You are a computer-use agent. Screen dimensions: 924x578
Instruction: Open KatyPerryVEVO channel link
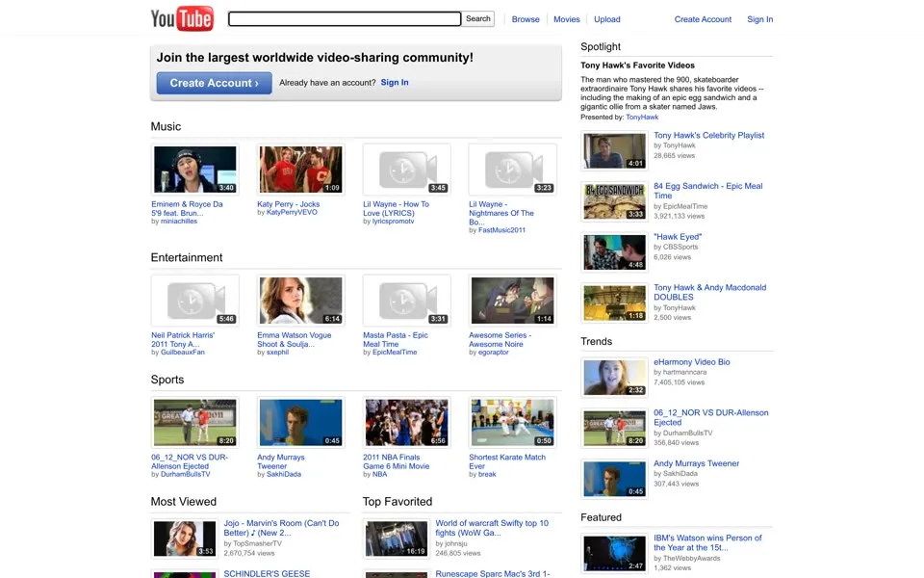click(x=292, y=212)
